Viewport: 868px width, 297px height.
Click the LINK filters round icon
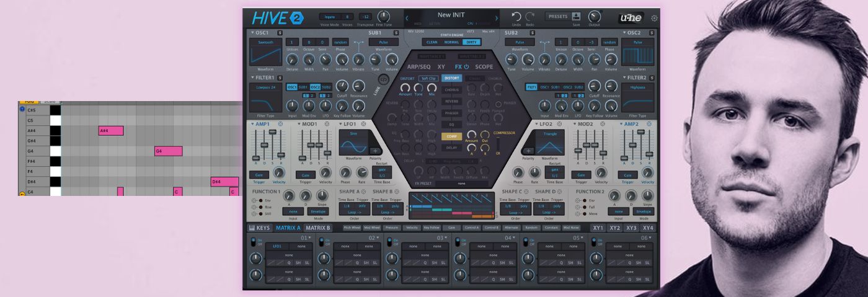(x=383, y=79)
